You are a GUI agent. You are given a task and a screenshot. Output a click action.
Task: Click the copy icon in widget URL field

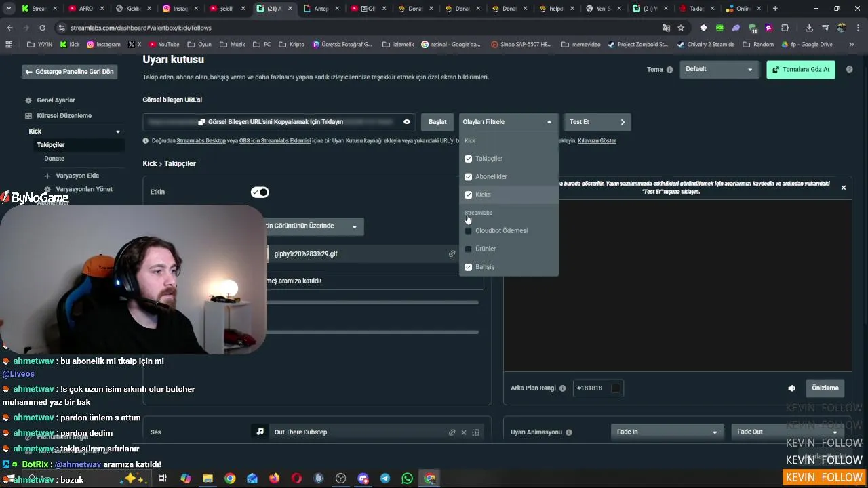[201, 122]
